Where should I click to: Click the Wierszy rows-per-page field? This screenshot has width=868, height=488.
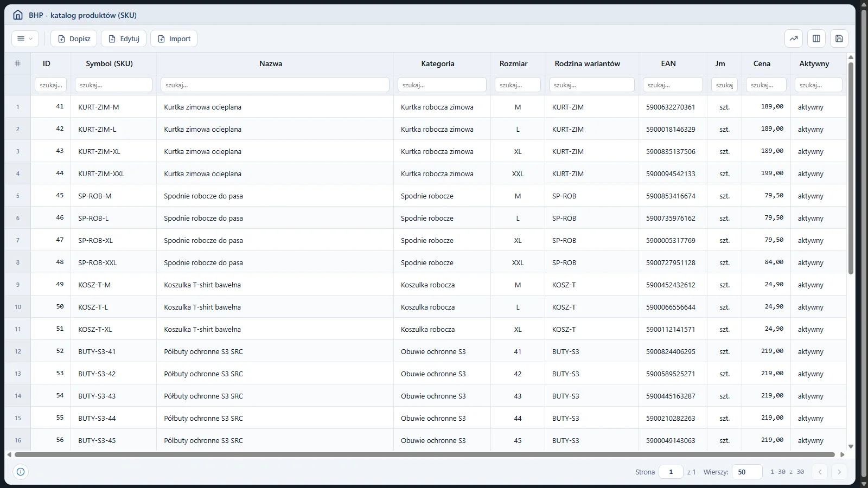point(747,472)
